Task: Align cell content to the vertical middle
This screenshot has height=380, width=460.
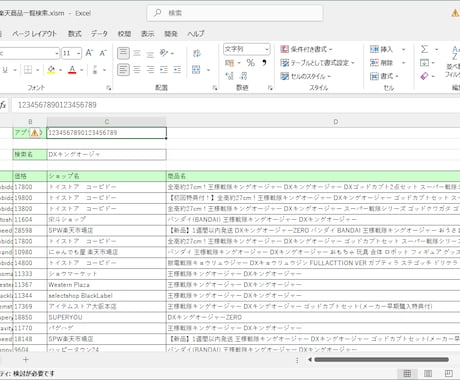Action: point(137,53)
